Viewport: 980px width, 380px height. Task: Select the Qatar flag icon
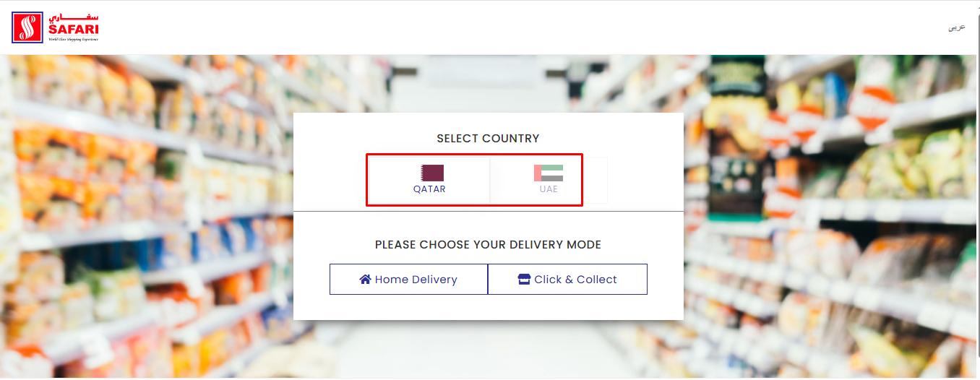point(432,173)
